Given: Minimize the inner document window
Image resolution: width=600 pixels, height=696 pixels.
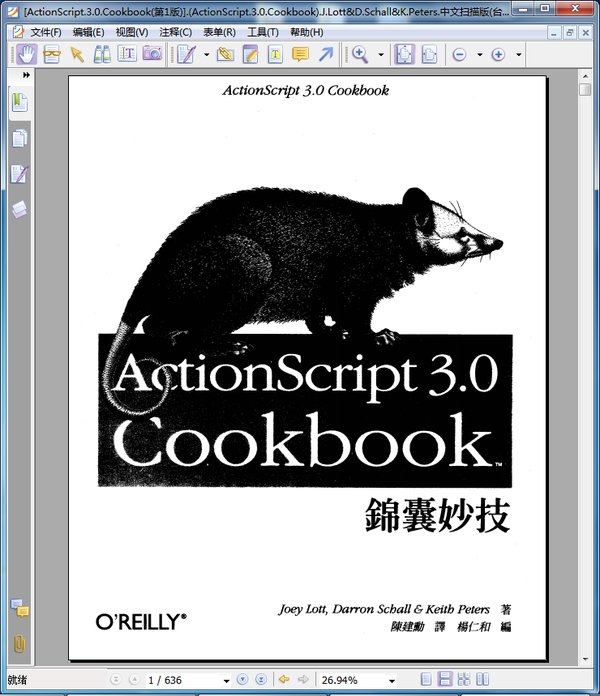Looking at the screenshot, I should pyautogui.click(x=554, y=33).
